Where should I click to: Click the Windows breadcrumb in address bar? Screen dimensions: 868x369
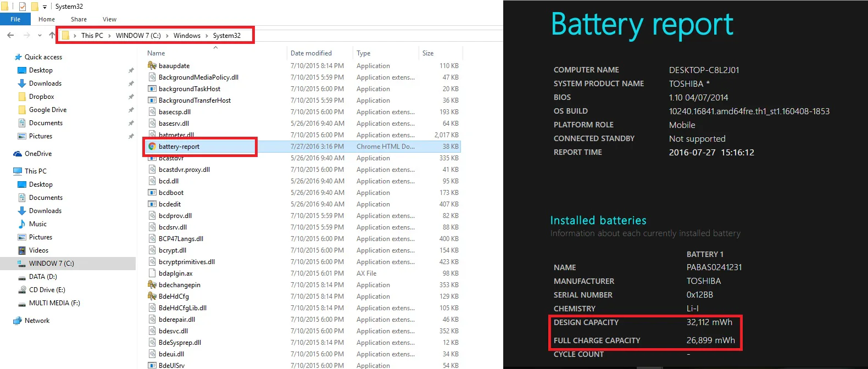[x=187, y=36]
